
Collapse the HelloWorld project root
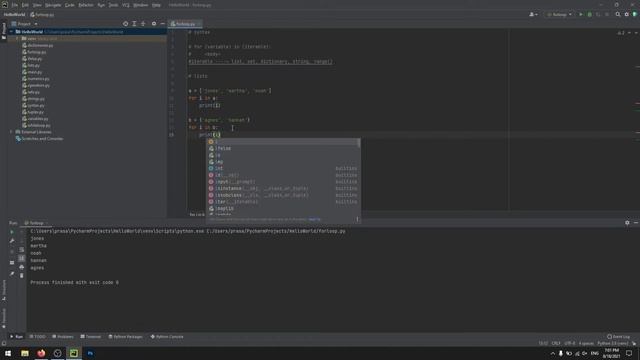pyautogui.click(x=11, y=31)
